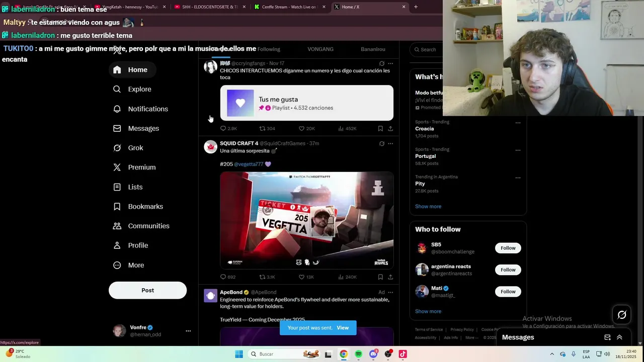The height and width of the screenshot is (362, 644).
Task: Switch to the Cenffe Stream browser tab
Action: pos(289,7)
